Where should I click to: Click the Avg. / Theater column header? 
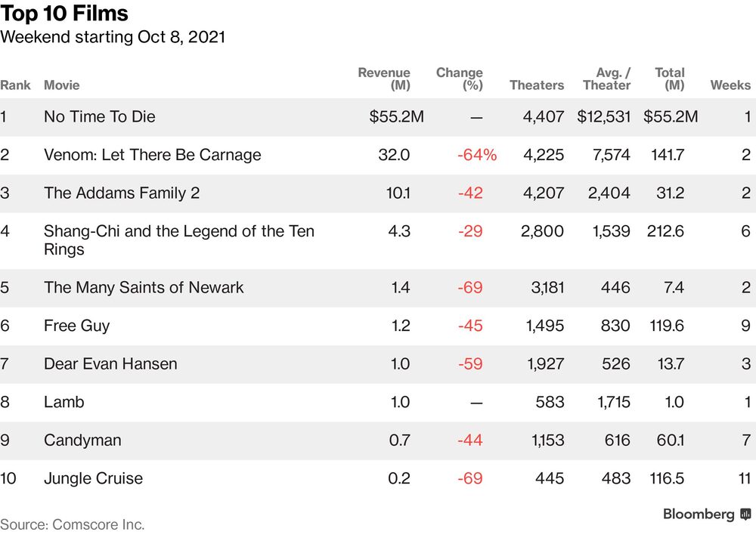pyautogui.click(x=607, y=79)
